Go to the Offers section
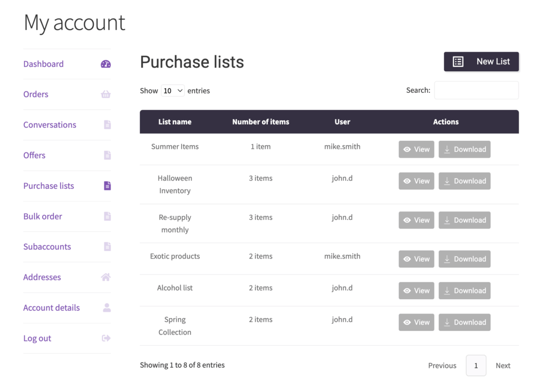This screenshot has width=540, height=392. (34, 155)
